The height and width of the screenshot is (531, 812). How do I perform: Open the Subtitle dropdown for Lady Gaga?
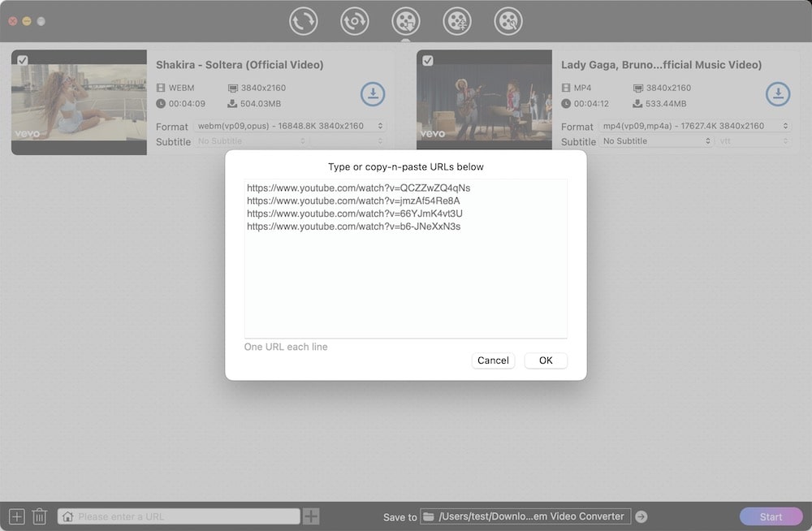point(655,141)
